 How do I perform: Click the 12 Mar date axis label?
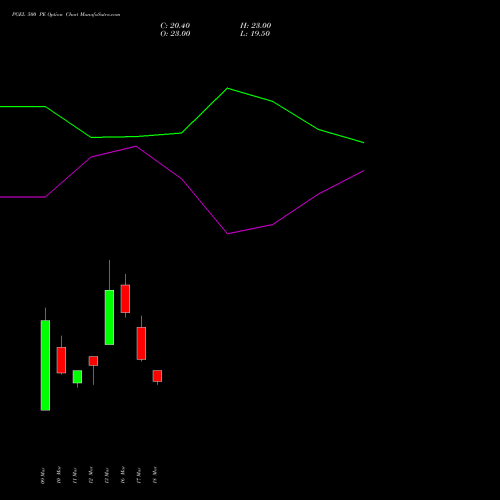tap(91, 475)
